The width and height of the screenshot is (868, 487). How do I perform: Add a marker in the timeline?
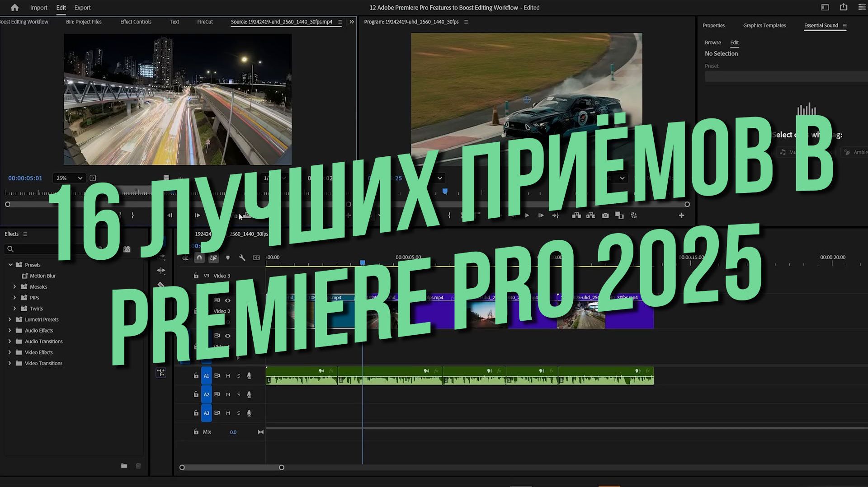[x=228, y=258]
